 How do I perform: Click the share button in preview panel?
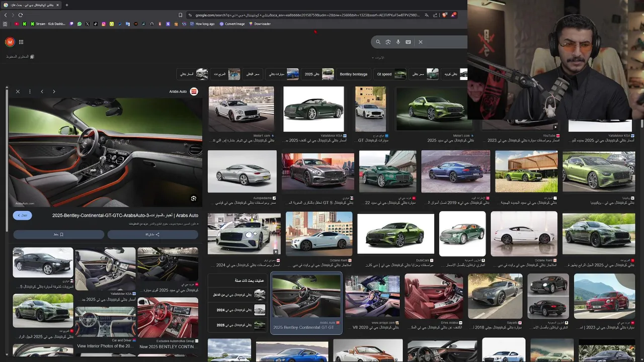152,234
